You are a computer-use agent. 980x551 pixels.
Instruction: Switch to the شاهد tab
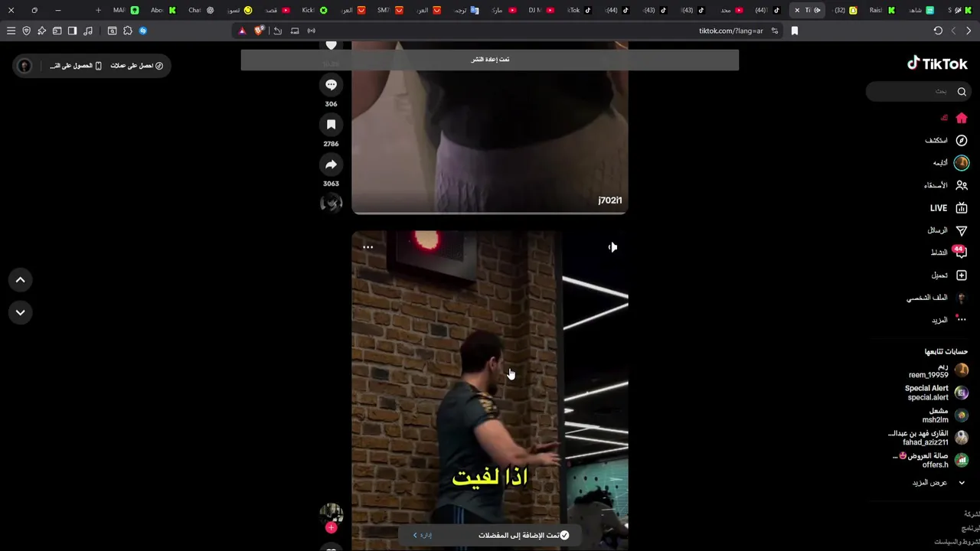(920, 10)
